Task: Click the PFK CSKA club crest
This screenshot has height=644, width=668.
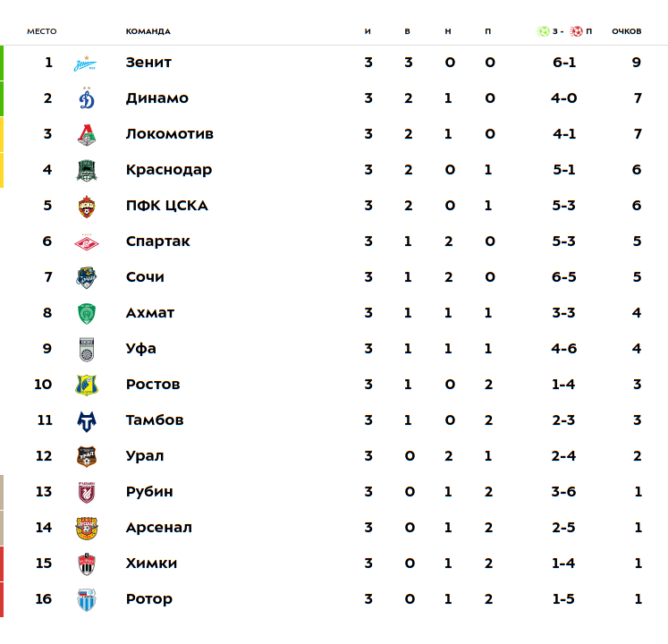Action: point(87,206)
